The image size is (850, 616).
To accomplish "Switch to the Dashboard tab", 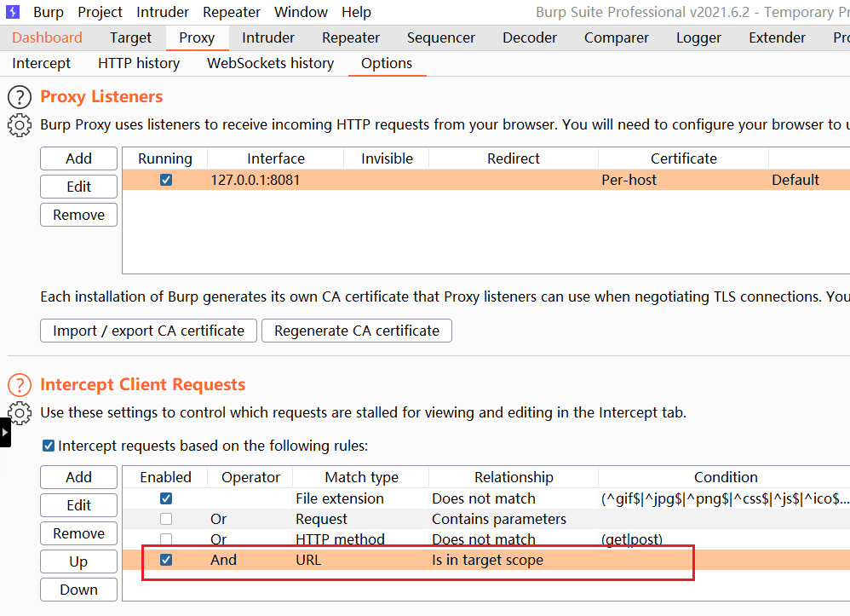I will [47, 37].
